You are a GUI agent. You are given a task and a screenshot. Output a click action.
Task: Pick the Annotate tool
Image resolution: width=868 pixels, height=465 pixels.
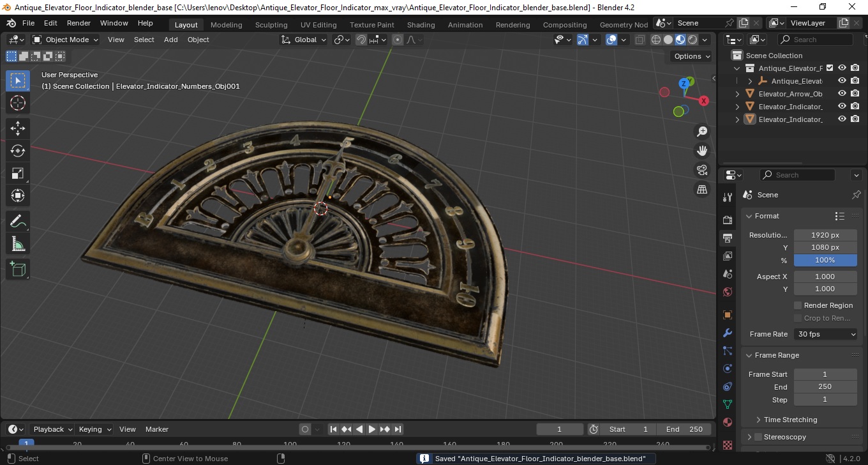coord(18,222)
